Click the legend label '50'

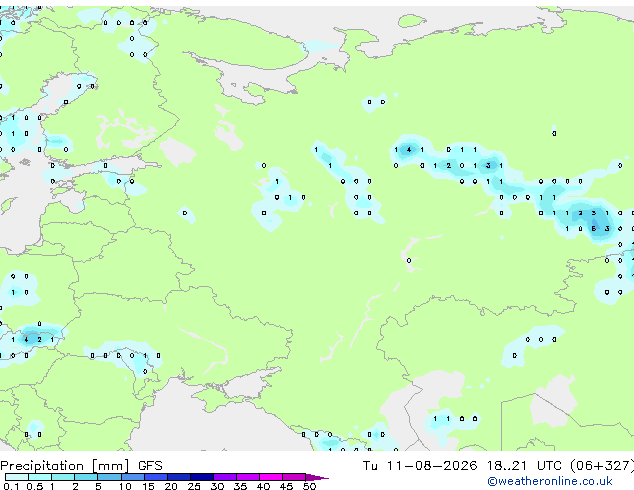(x=309, y=486)
